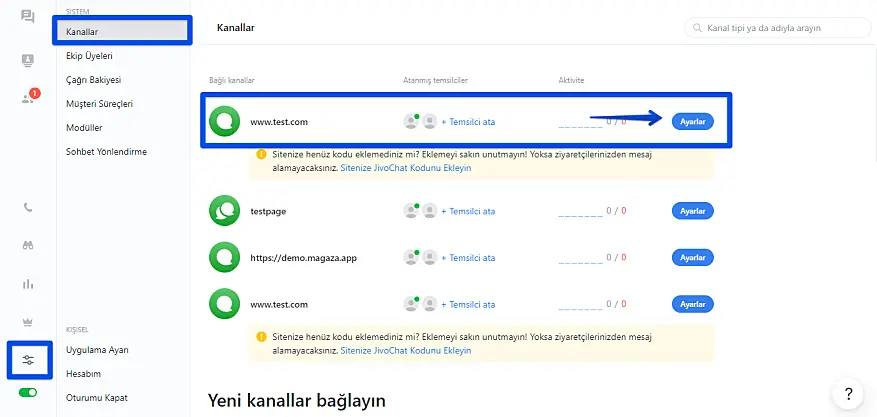This screenshot has width=877, height=417.
Task: Open the sliders settings icon in the sidebar
Action: 29,360
